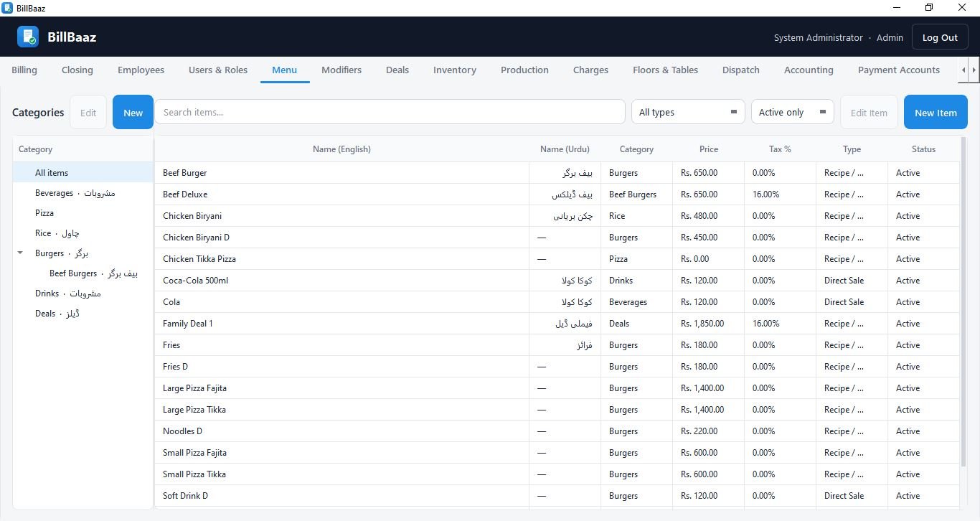Sort by the Price column header
Image resolution: width=980 pixels, height=521 pixels.
[709, 149]
